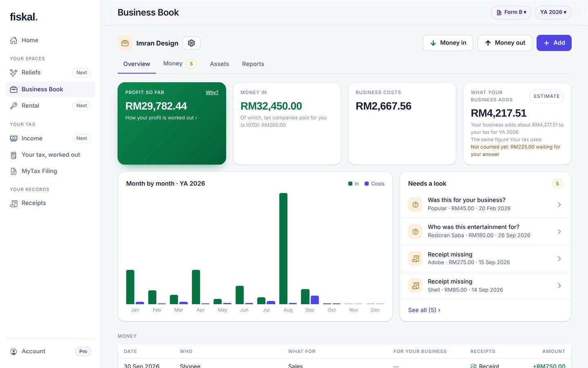588x368 pixels.
Task: Open business settings gear icon
Action: (192, 43)
